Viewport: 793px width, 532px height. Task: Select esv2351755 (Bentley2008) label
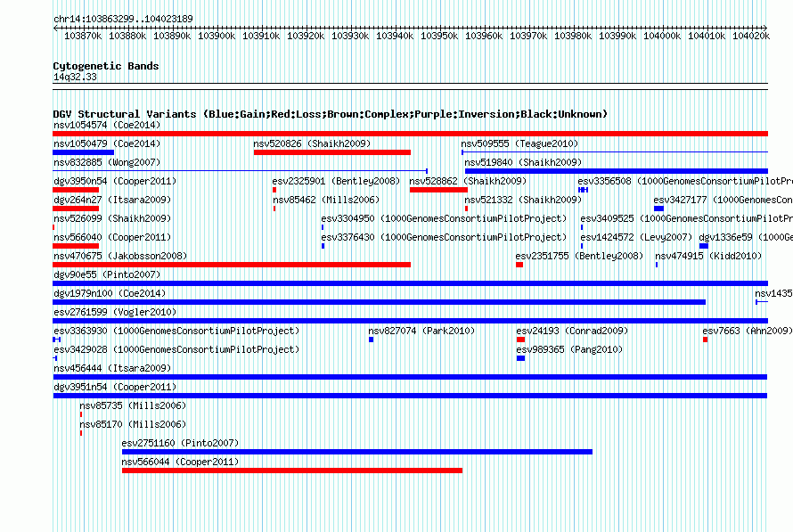pyautogui.click(x=579, y=256)
